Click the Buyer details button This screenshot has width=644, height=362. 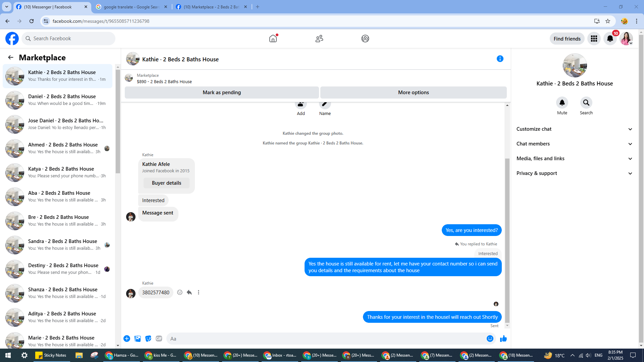tap(166, 183)
